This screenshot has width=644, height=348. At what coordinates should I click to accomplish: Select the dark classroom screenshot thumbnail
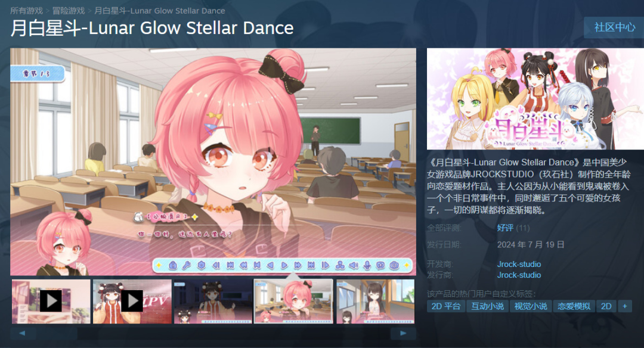[213, 302]
